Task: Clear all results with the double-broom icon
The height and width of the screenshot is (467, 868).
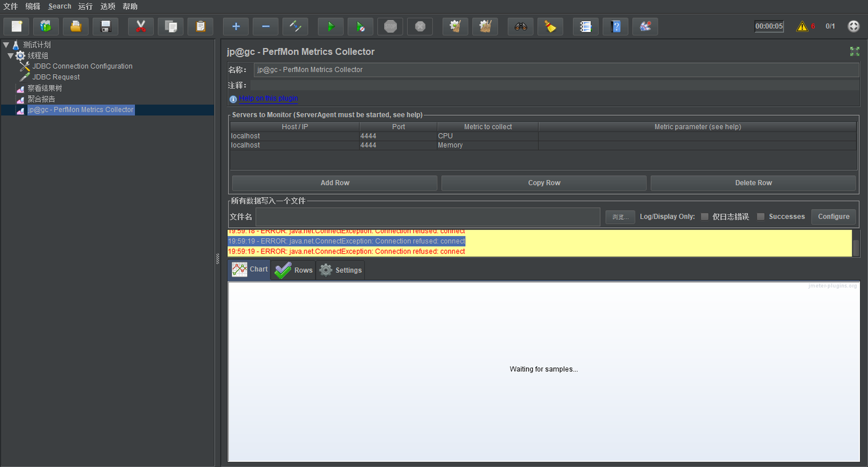Action: 485,26
